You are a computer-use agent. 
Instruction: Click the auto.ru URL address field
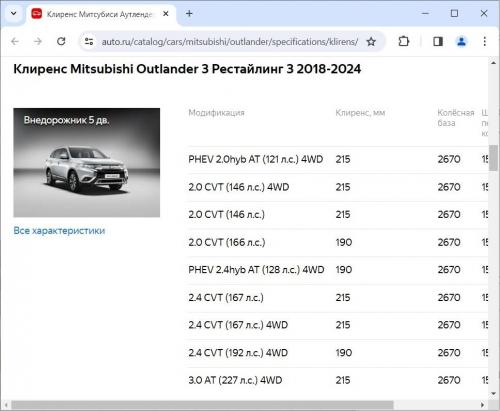click(230, 42)
